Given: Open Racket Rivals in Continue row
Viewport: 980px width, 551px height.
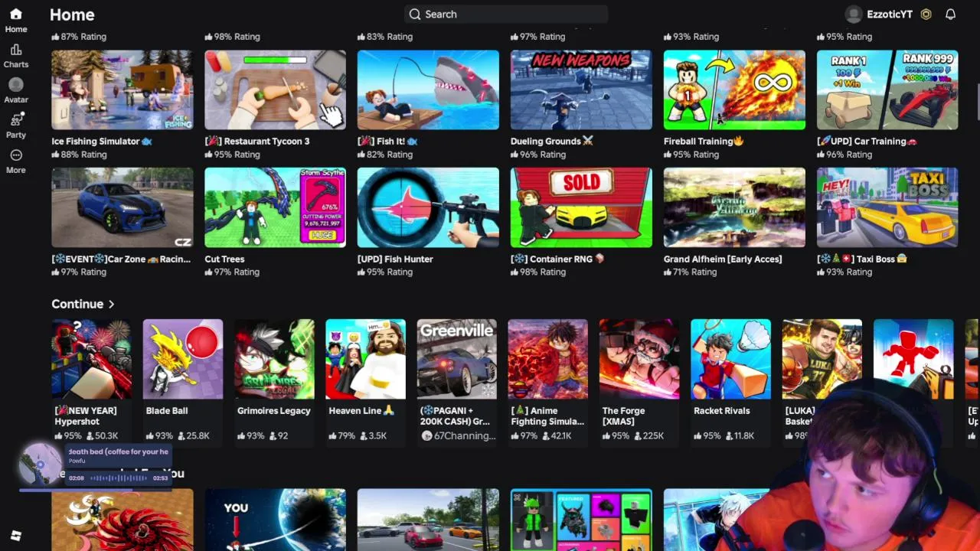Looking at the screenshot, I should 730,359.
